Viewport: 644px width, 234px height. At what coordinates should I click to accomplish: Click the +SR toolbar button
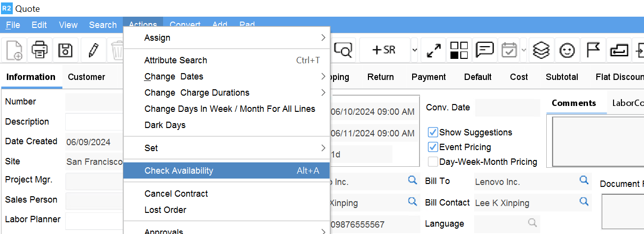click(x=384, y=50)
